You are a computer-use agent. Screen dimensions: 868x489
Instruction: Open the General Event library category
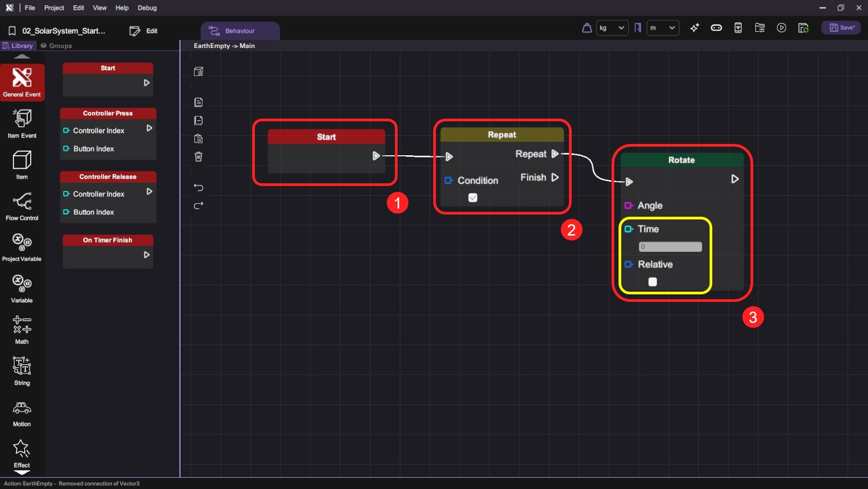pos(22,82)
